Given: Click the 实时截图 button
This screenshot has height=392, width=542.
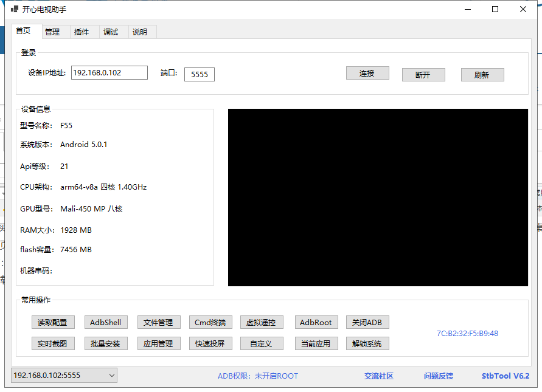Looking at the screenshot, I should pos(54,343).
